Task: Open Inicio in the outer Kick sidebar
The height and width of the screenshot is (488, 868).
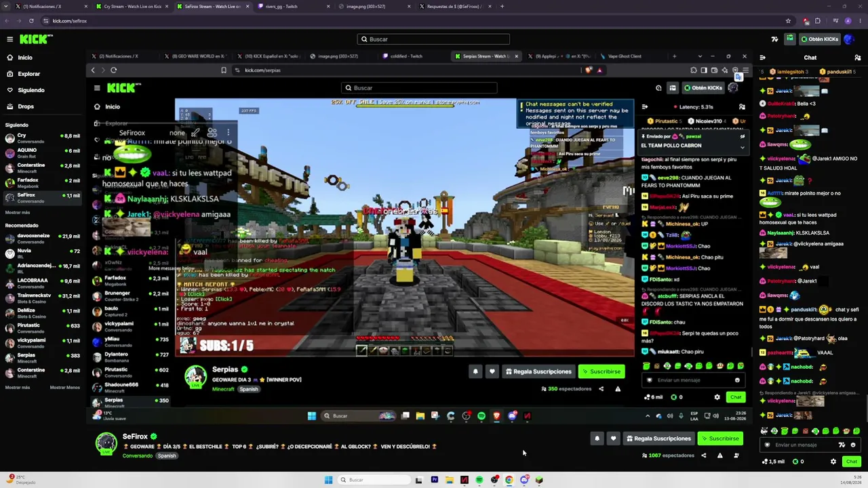Action: click(25, 58)
